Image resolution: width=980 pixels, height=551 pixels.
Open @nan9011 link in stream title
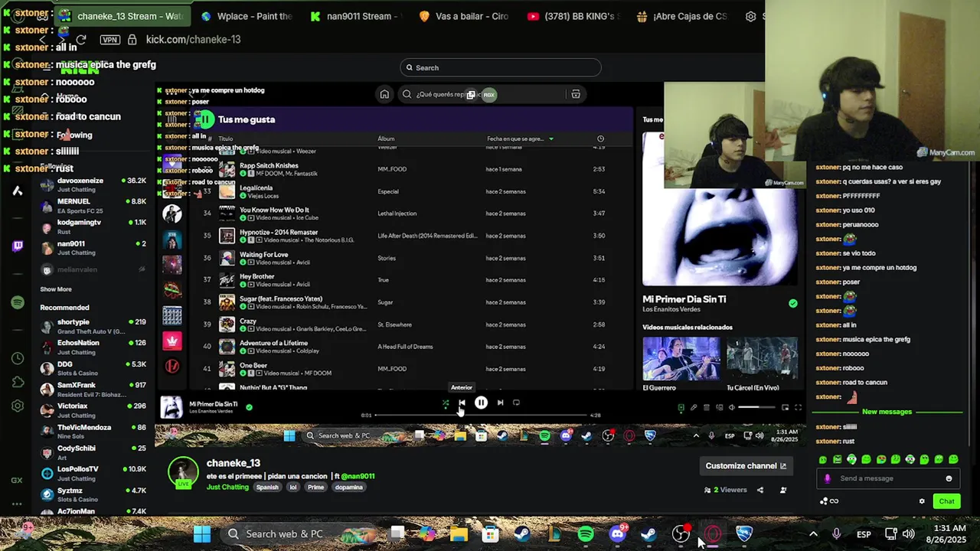tap(358, 476)
